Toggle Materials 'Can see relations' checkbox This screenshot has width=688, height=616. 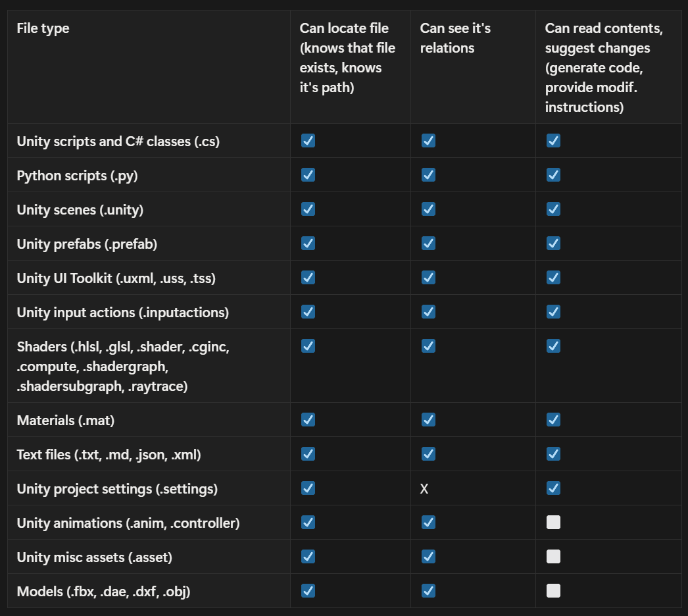[428, 419]
